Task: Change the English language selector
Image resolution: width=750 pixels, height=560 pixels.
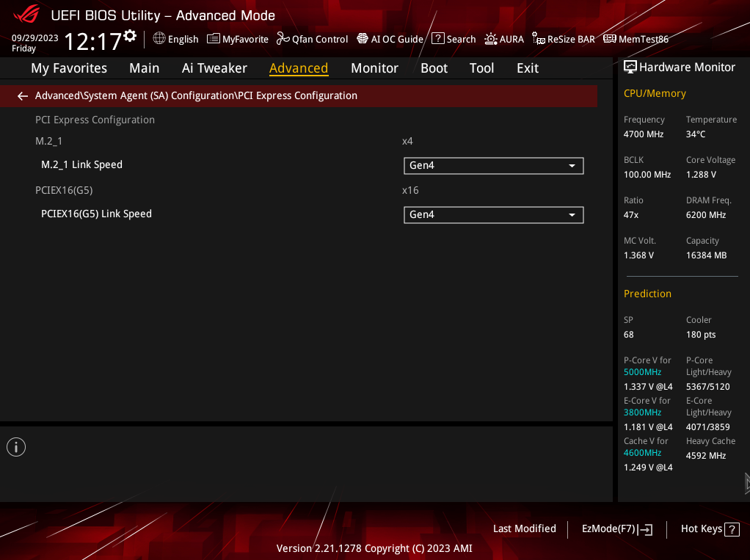Action: tap(175, 39)
